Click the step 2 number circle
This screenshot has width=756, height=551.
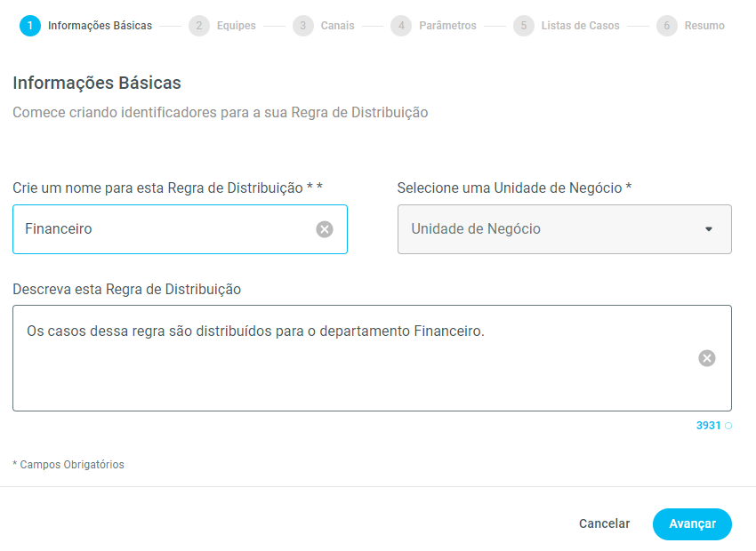pyautogui.click(x=199, y=26)
